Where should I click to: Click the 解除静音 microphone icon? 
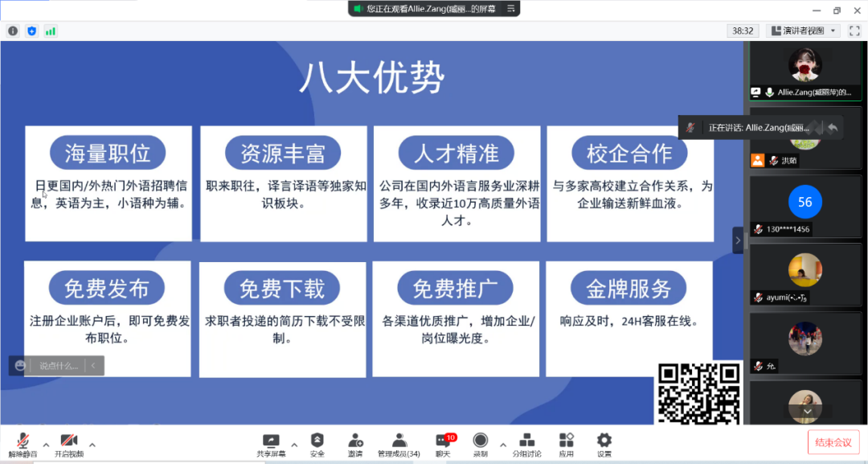pos(23,441)
